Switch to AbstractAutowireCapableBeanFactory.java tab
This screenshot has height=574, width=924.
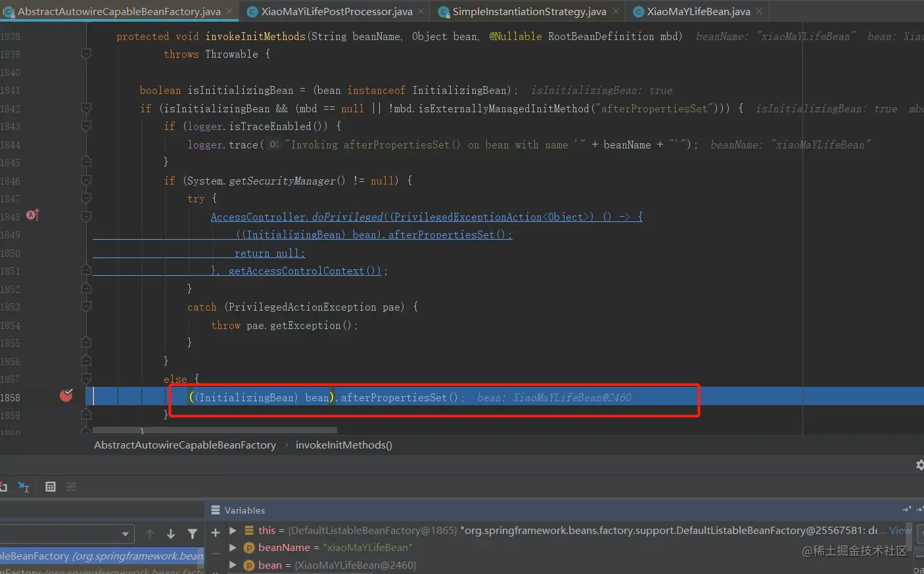(x=118, y=11)
